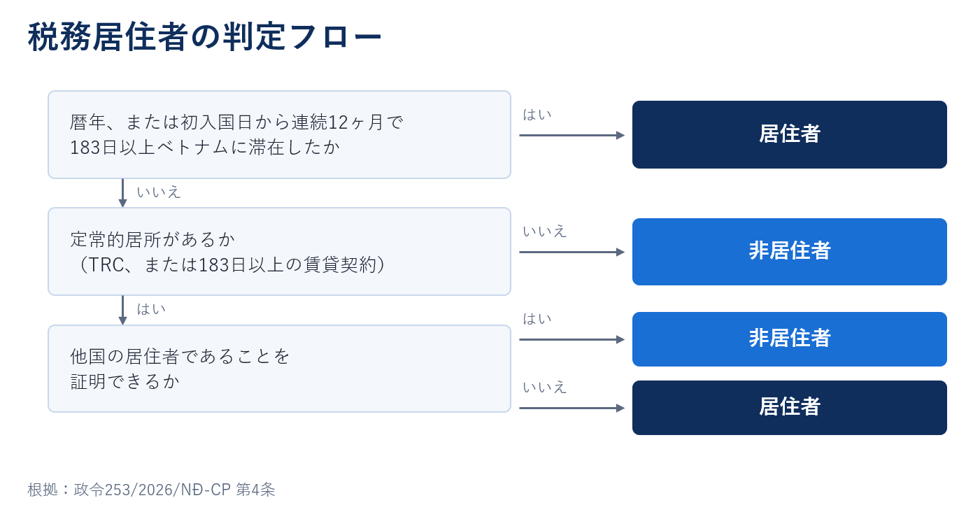The image size is (980, 519).
Task: Click the arrow pointing to top 居住者
Action: (572, 135)
